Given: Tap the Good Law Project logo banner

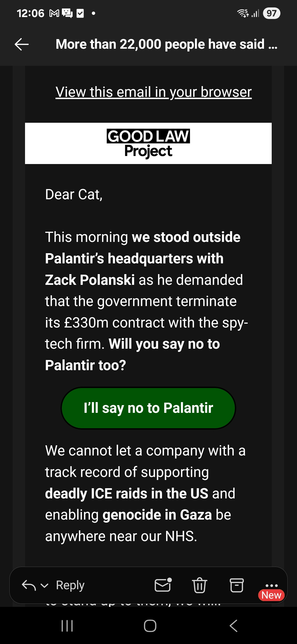Looking at the screenshot, I should (148, 143).
